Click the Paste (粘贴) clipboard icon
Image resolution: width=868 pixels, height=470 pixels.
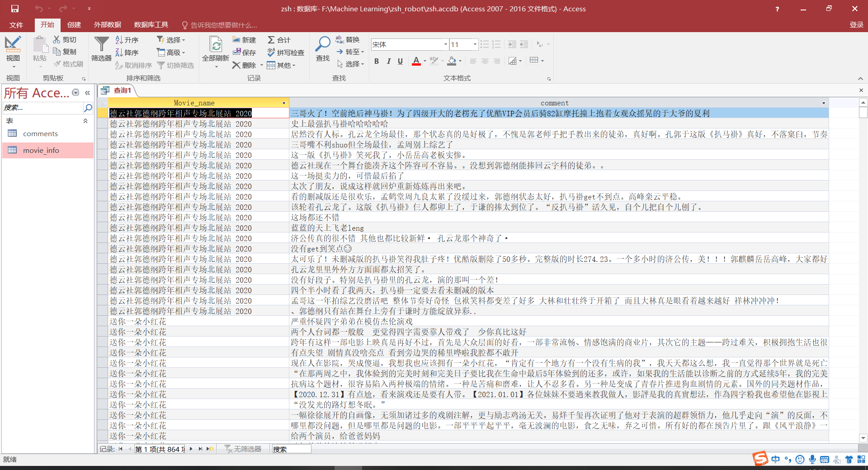(x=40, y=44)
